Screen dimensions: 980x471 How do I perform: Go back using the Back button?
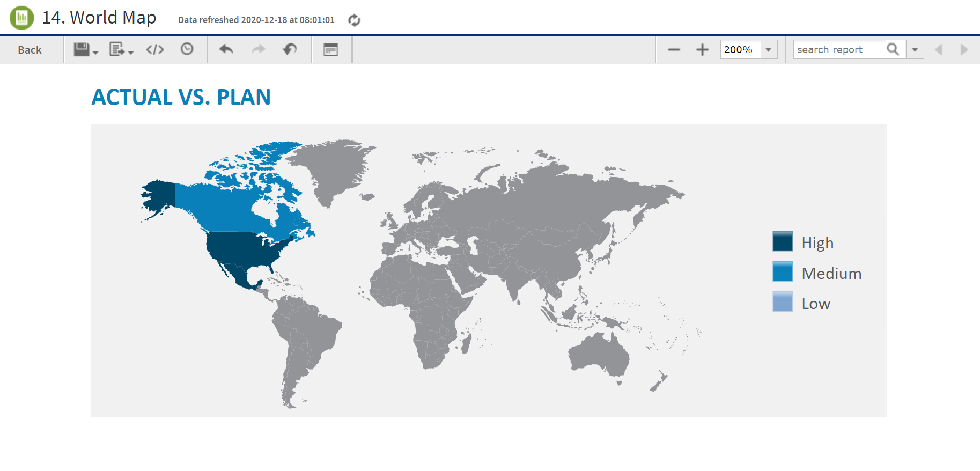30,50
